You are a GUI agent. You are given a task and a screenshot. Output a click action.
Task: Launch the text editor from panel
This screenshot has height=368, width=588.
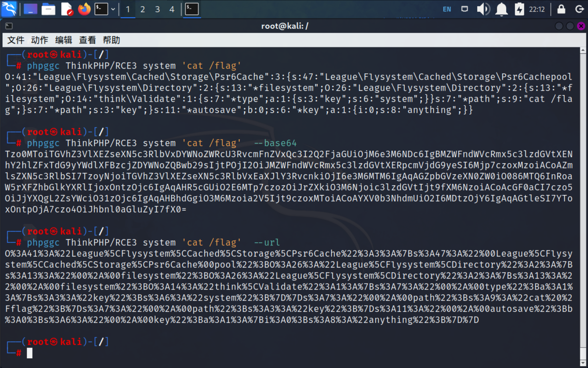click(67, 9)
